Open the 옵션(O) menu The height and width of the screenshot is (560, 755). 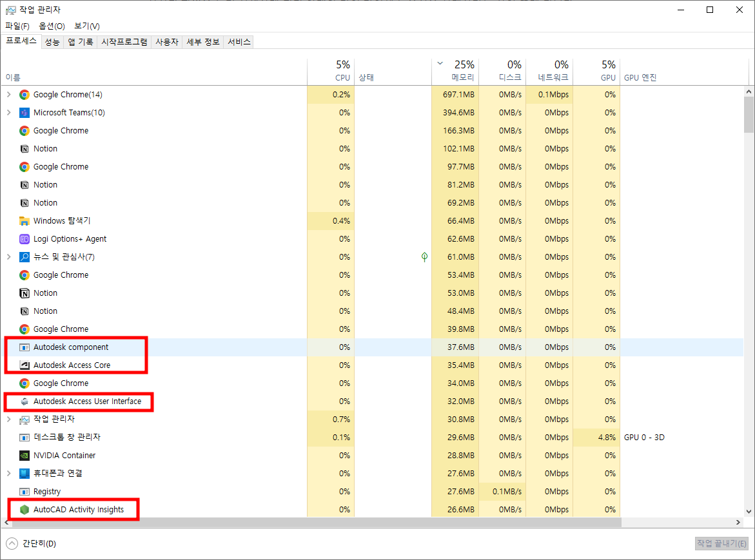pyautogui.click(x=52, y=26)
